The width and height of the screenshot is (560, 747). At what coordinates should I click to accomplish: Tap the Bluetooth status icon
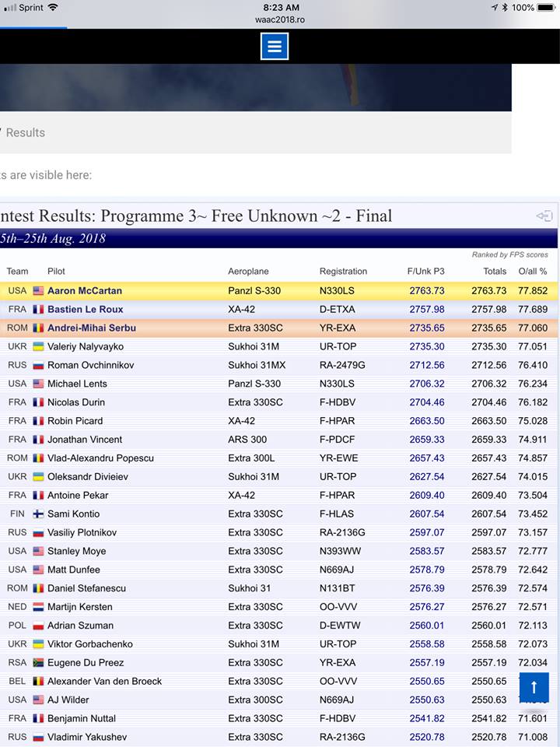505,7
